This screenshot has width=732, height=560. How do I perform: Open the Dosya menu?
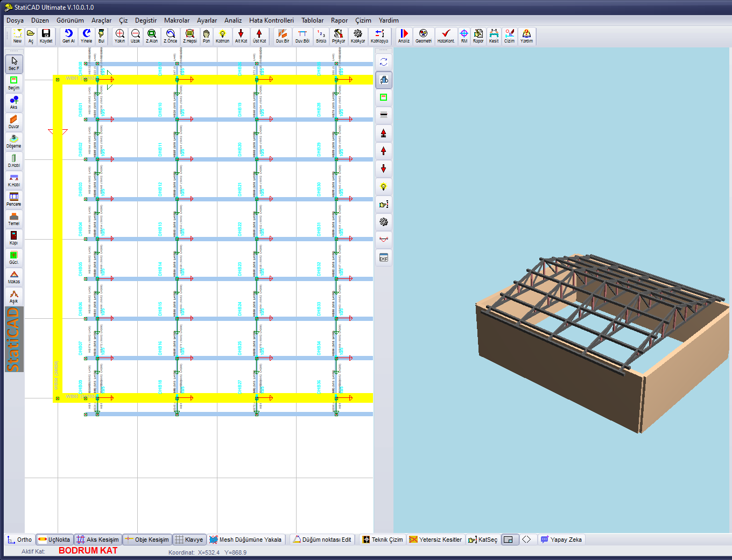[15, 20]
